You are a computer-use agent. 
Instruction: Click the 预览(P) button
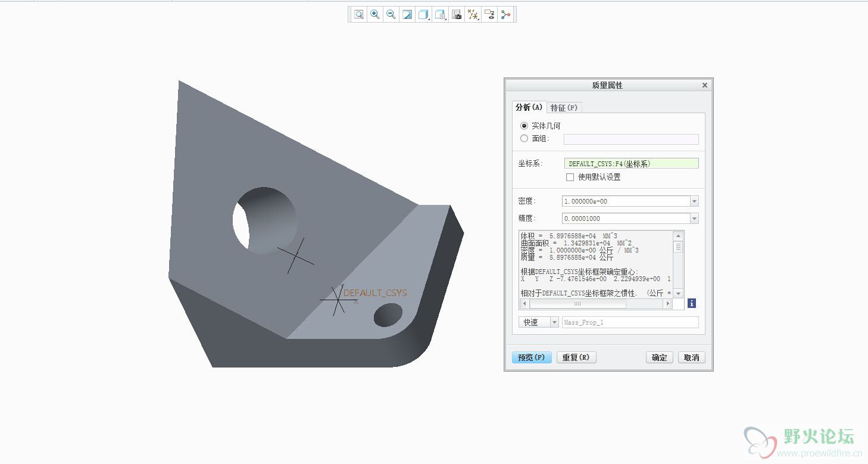pyautogui.click(x=532, y=357)
